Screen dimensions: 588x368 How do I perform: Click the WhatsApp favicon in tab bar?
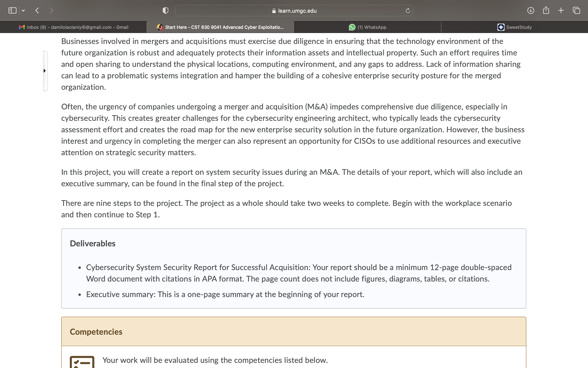[x=352, y=27]
